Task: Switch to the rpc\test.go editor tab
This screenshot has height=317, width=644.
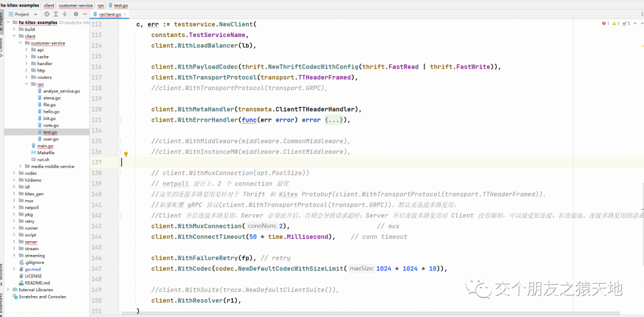Action: coord(109,14)
